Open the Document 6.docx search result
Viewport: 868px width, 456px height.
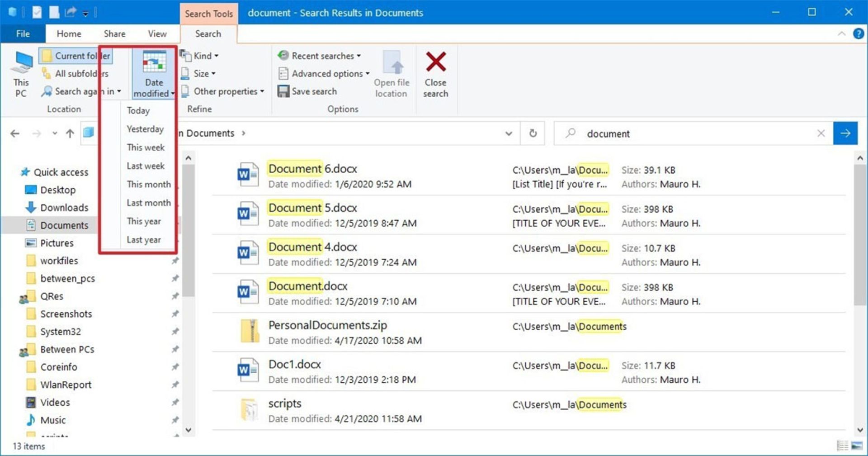point(312,169)
